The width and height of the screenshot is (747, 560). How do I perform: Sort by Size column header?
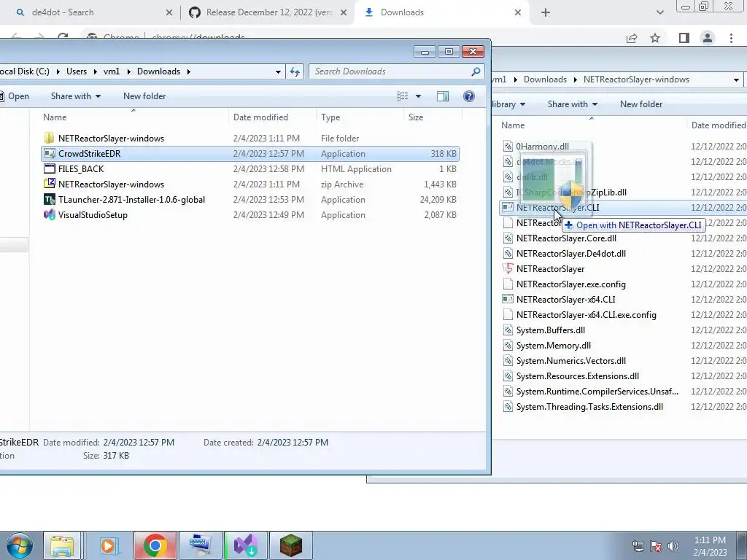coord(415,117)
